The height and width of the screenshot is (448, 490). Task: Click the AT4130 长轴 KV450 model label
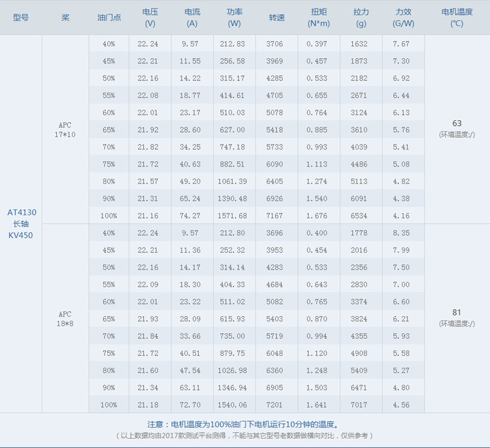click(x=22, y=224)
